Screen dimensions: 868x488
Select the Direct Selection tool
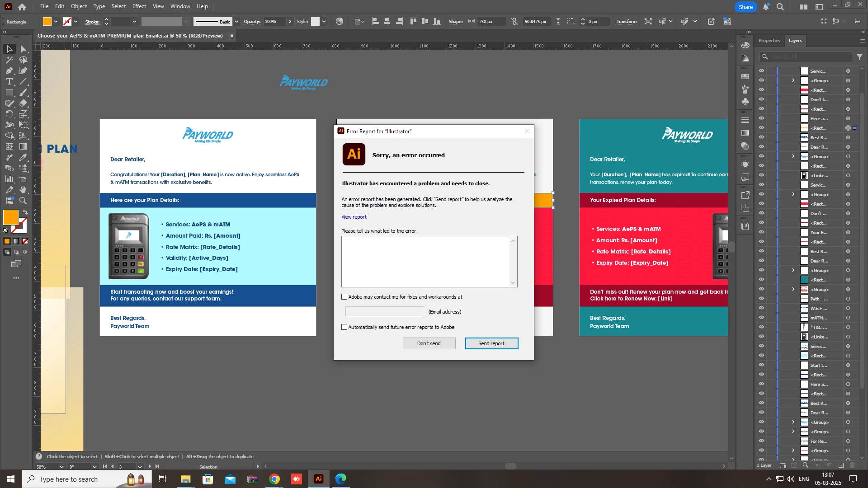[x=24, y=49]
